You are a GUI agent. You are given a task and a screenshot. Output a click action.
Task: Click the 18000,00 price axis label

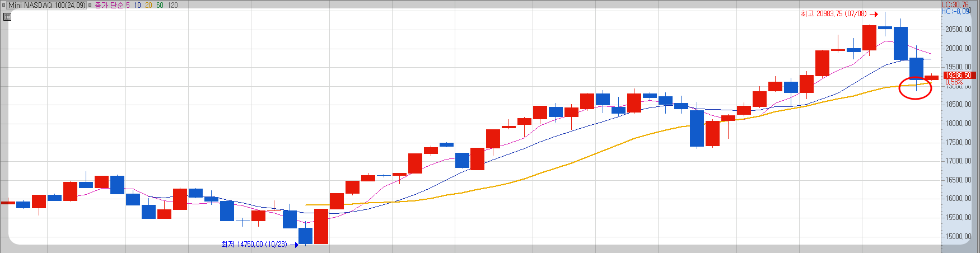pos(959,124)
